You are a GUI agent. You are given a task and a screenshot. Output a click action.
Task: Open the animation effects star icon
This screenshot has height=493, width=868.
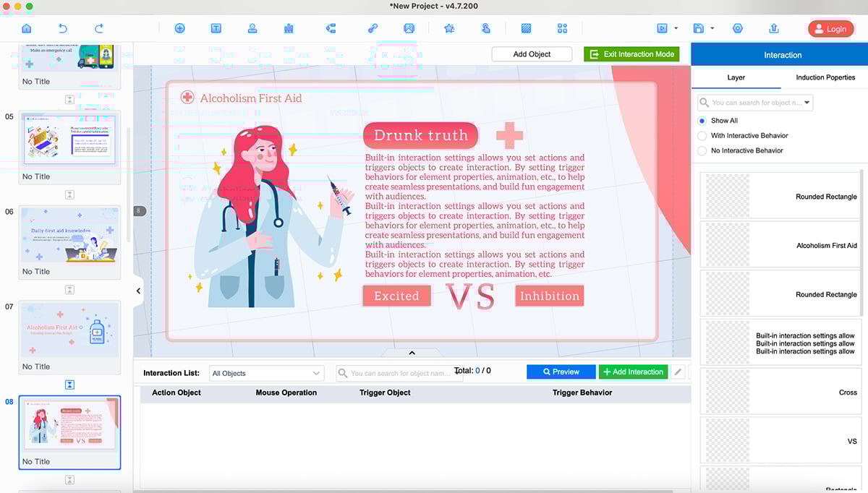click(449, 28)
